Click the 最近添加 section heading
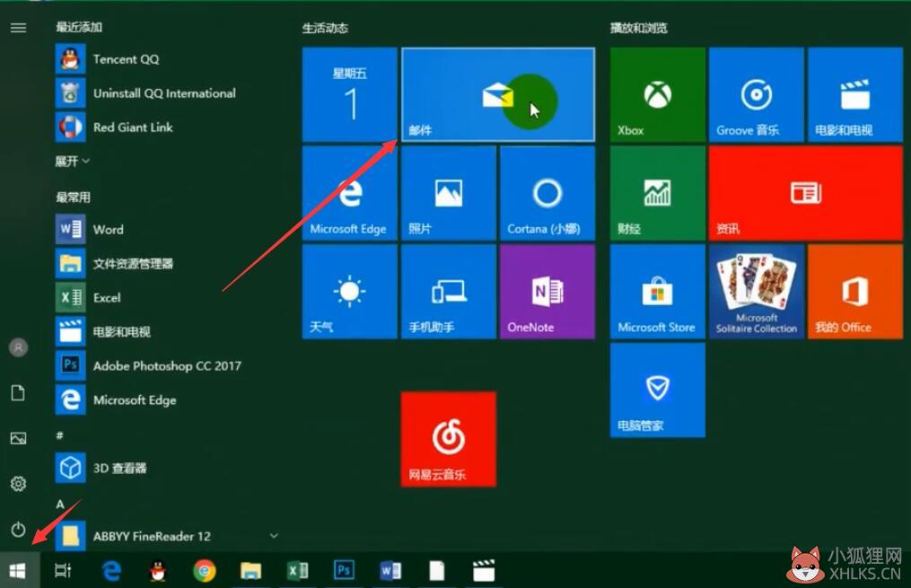This screenshot has width=911, height=588. coord(79,27)
